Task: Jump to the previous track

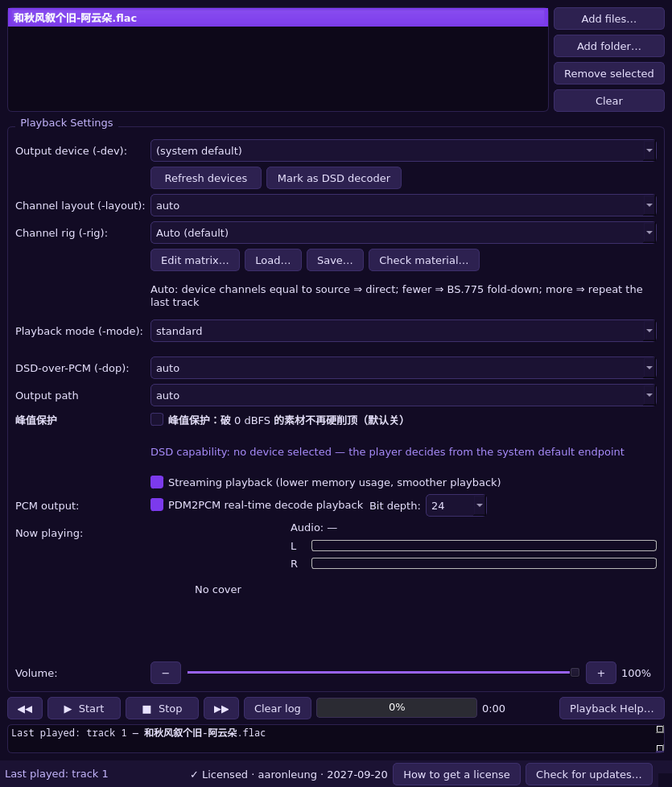Action: [x=25, y=708]
